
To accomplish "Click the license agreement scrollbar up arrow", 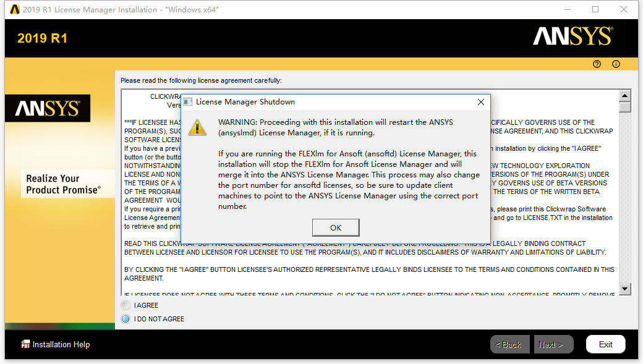I will click(x=624, y=96).
